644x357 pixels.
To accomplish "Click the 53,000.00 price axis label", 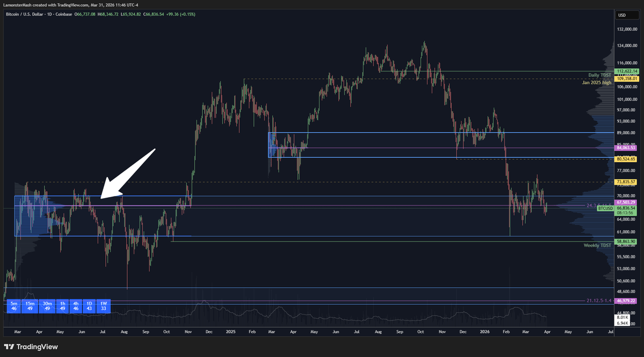I will 626,269.
